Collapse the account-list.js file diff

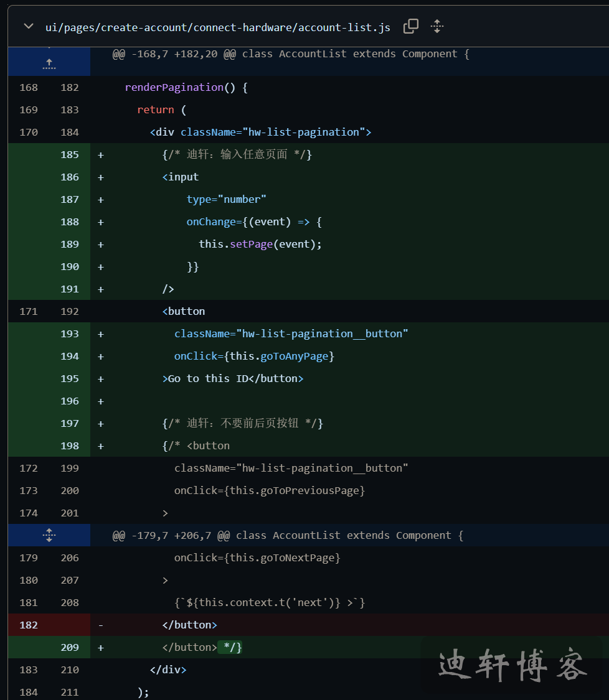coord(28,26)
